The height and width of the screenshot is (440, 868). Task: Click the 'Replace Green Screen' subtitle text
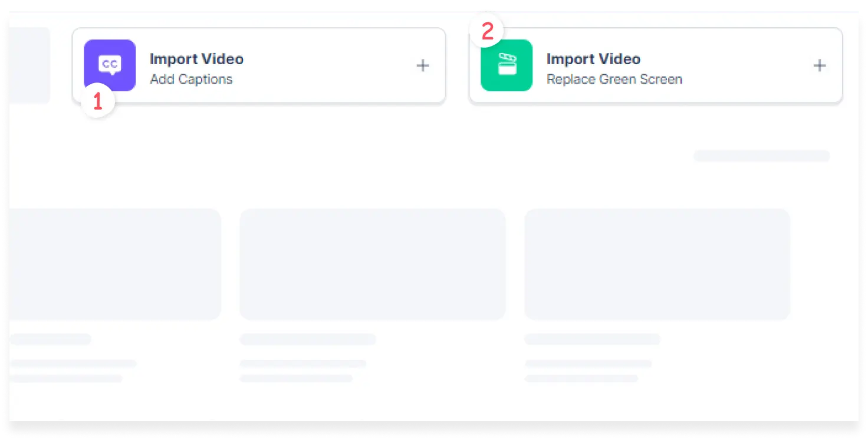click(x=614, y=80)
